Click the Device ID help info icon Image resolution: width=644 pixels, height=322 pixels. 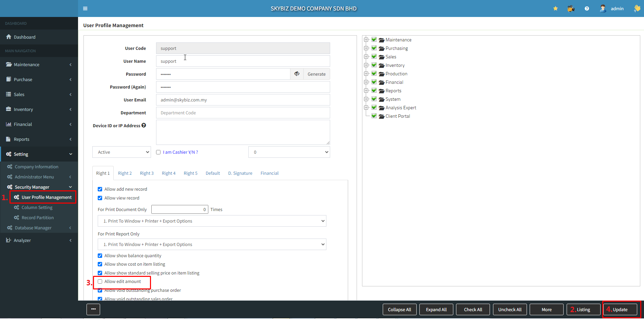point(144,126)
